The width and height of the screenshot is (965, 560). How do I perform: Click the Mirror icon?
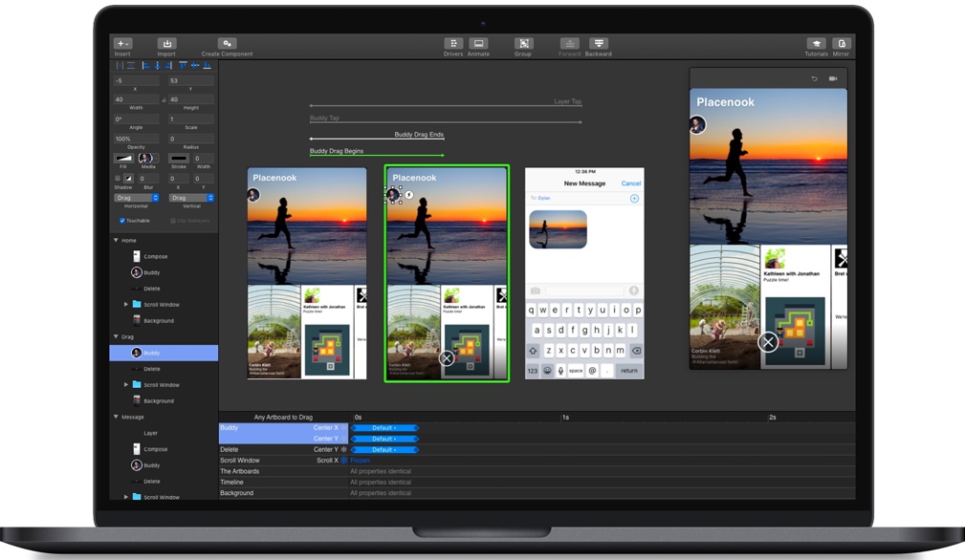point(841,44)
